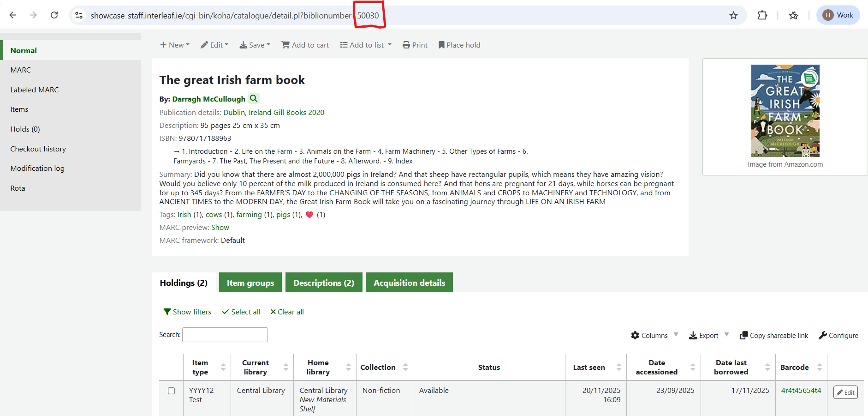Open the browser favorites list icon
The width and height of the screenshot is (868, 416).
point(793,15)
